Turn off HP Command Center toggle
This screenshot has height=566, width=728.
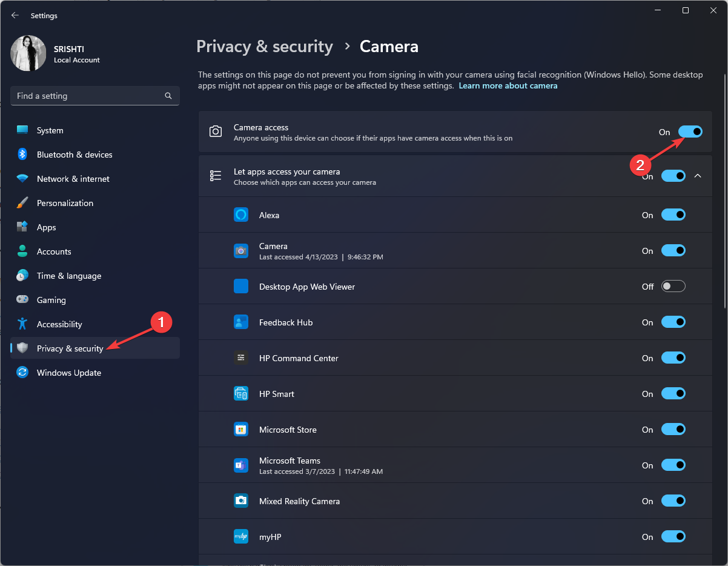[x=673, y=358]
